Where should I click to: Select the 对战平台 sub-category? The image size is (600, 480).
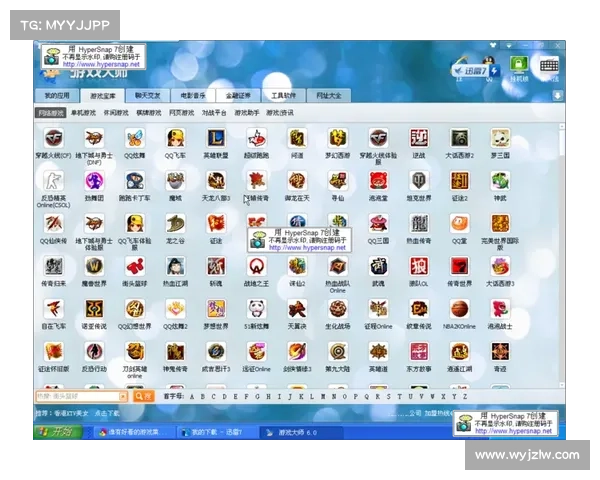tap(214, 113)
